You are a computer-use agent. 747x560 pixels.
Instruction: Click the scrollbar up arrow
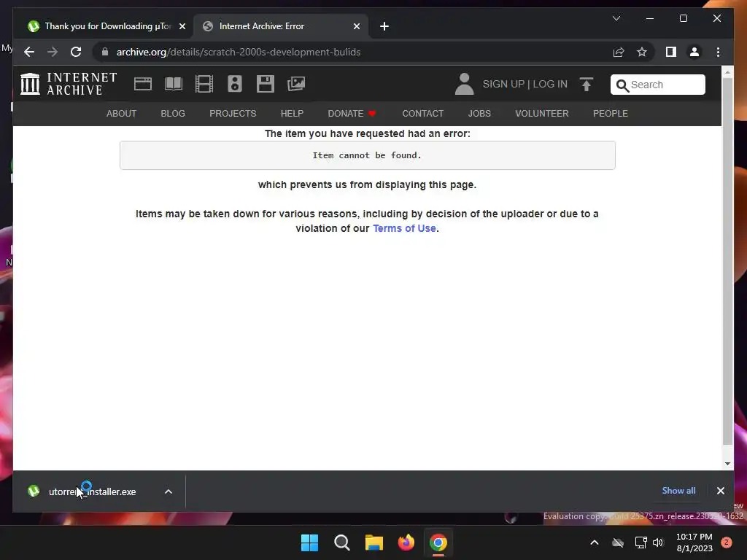[727, 72]
